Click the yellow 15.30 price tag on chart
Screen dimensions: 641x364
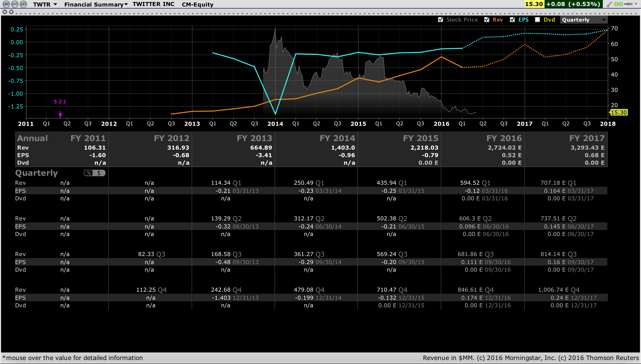click(x=619, y=112)
